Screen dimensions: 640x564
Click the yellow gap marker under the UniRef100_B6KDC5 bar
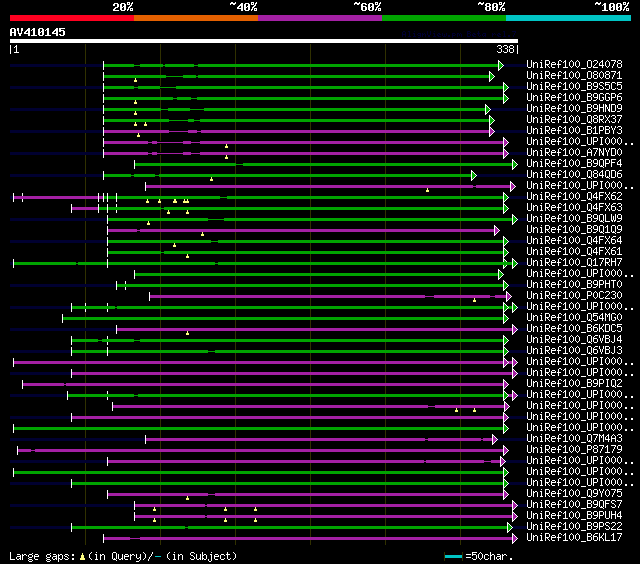187,333
